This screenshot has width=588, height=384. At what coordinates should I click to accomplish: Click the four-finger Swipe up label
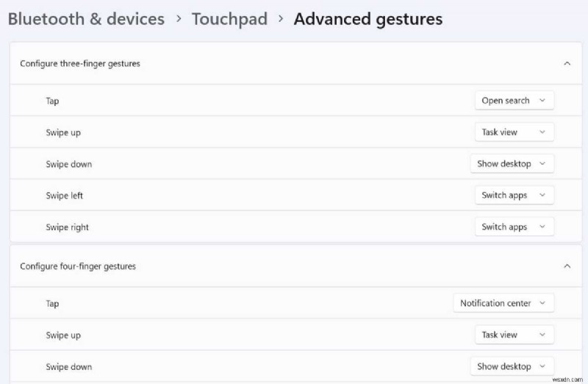(63, 335)
